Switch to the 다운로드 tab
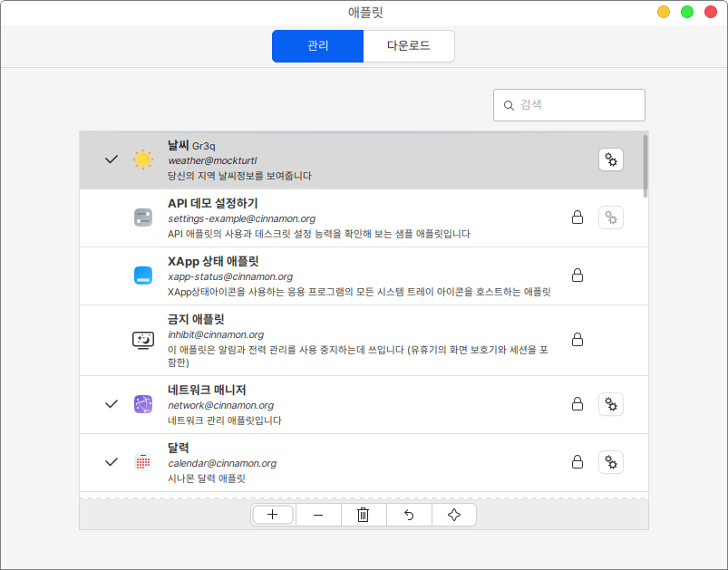 [408, 46]
